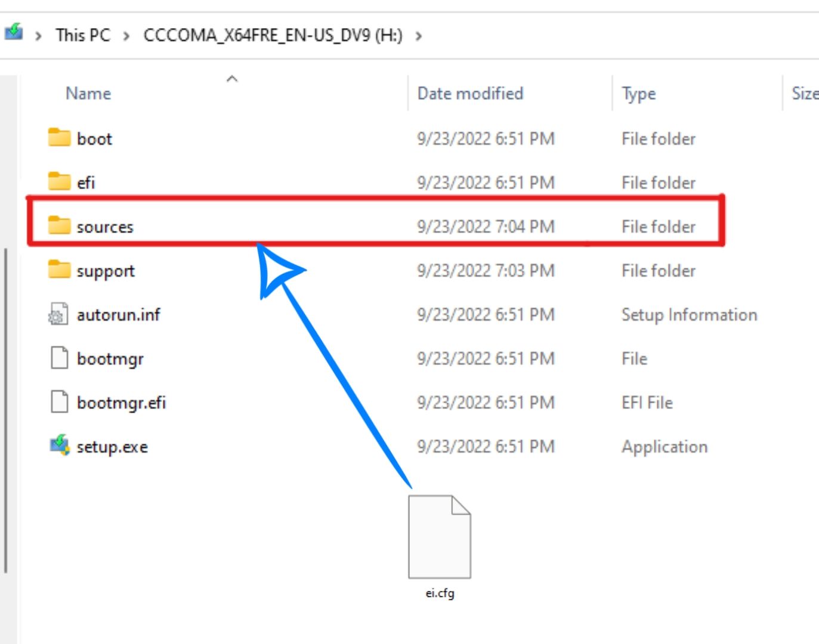This screenshot has height=644, width=819.
Task: Expand chevron before This PC
Action: coord(39,36)
